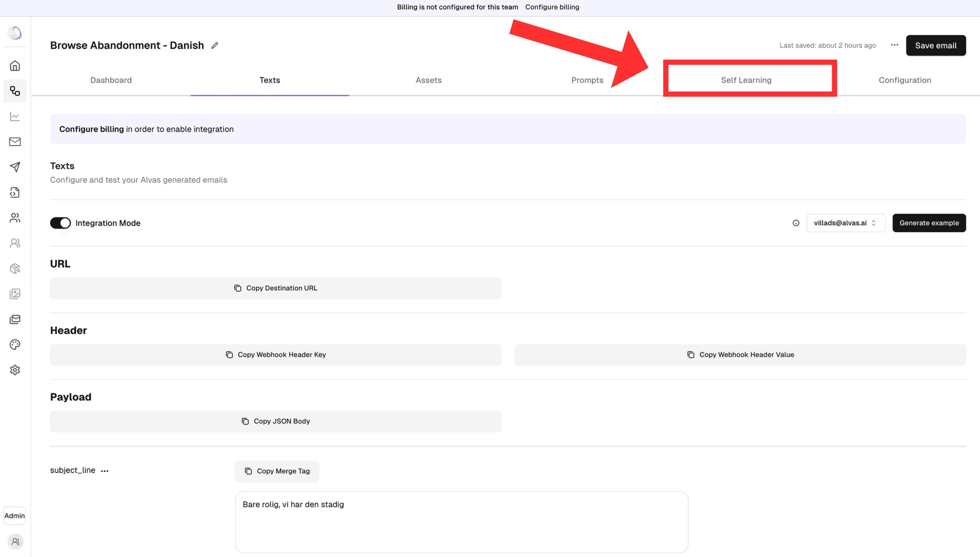The height and width of the screenshot is (557, 980).
Task: Select the Texts tab
Action: tap(270, 80)
